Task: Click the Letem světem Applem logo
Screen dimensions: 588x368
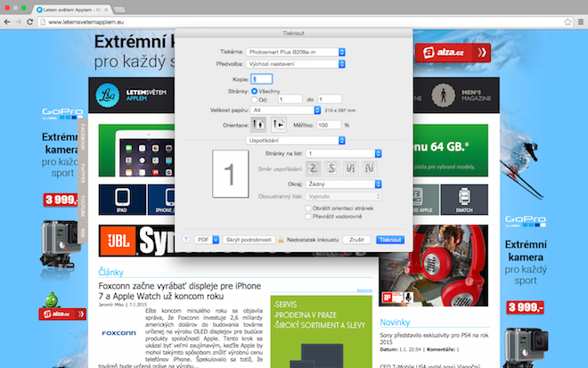Action: coord(131,95)
